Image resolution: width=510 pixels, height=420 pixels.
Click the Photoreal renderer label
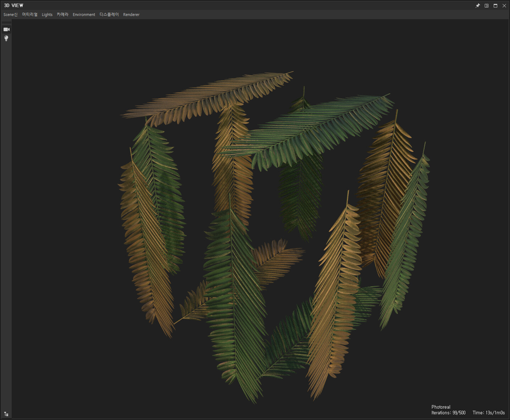click(x=440, y=407)
